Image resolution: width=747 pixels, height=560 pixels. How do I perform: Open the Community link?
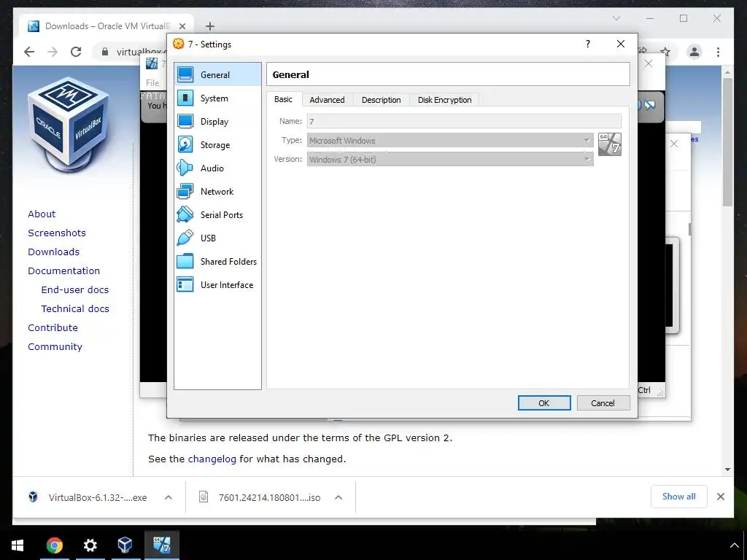(55, 347)
